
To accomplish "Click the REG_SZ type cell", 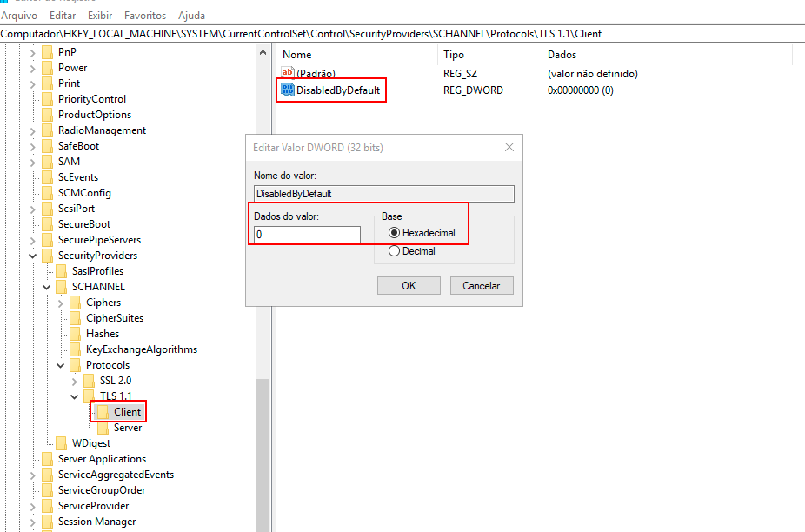I will (460, 74).
